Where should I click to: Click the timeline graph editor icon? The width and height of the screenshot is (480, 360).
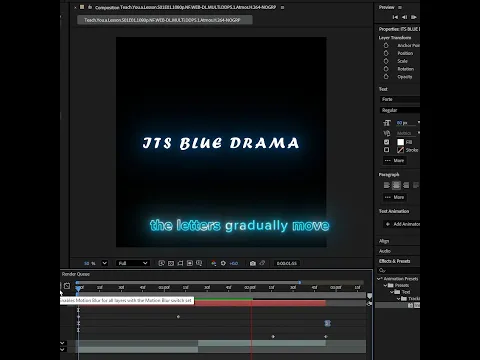(67, 286)
